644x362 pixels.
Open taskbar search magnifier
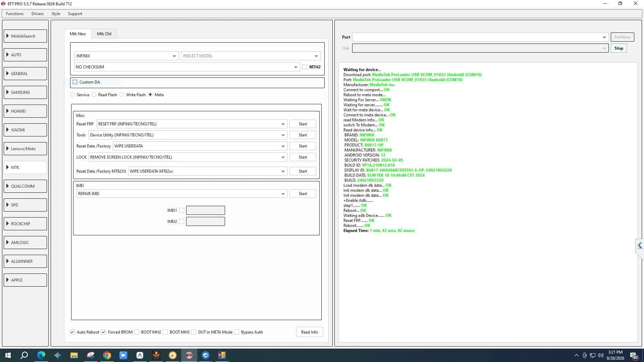click(24, 355)
